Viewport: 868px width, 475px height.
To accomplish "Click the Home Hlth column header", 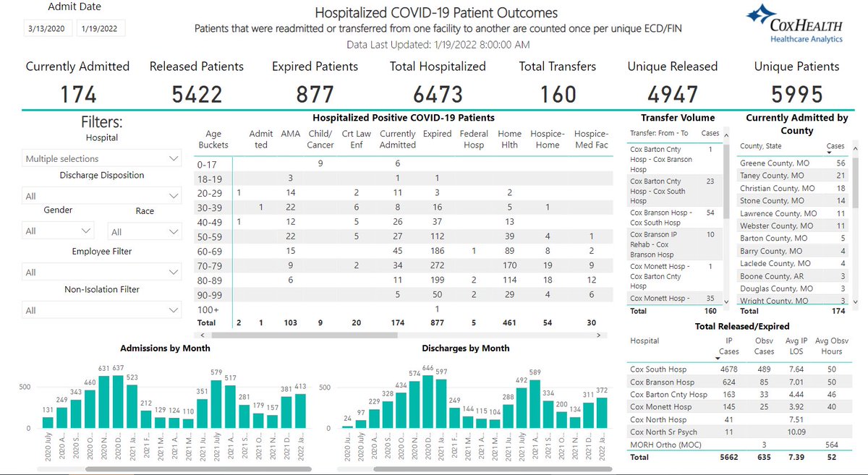I will (x=510, y=140).
